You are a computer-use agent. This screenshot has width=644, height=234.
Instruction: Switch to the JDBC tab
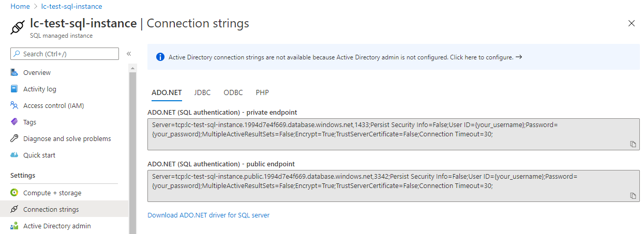(x=202, y=92)
